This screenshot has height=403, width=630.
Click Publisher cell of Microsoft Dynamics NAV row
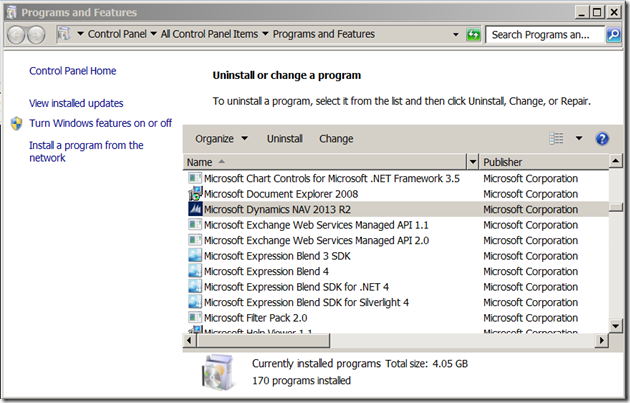click(530, 209)
